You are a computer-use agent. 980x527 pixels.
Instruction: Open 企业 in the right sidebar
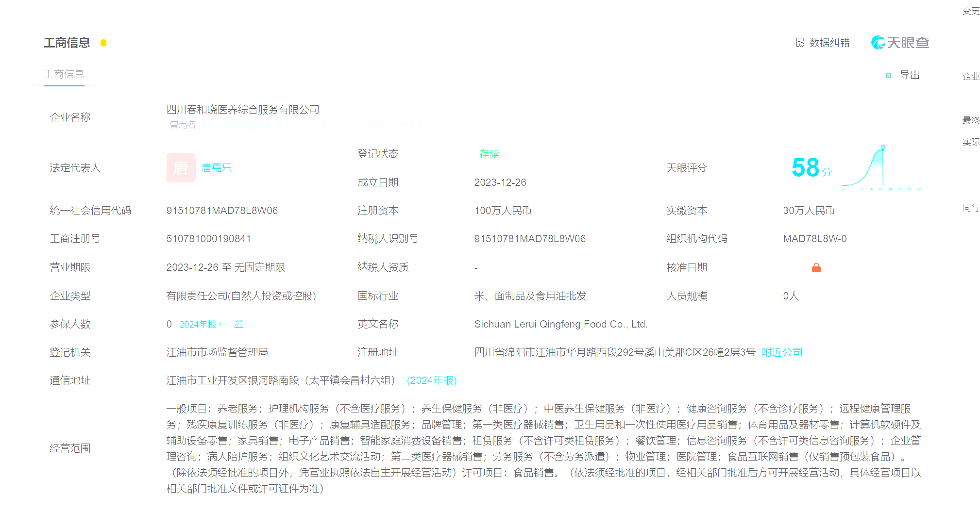[971, 76]
